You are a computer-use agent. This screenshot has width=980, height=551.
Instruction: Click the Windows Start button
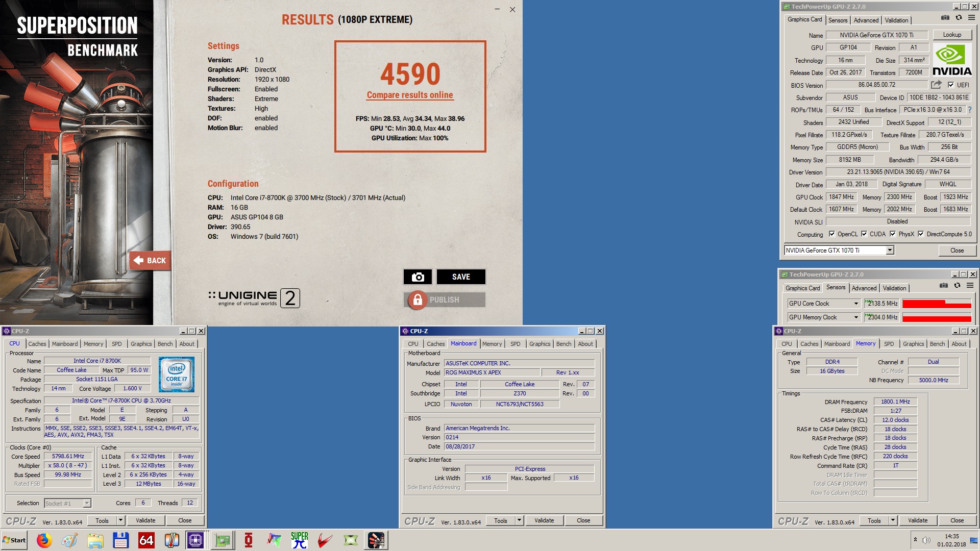tap(14, 540)
